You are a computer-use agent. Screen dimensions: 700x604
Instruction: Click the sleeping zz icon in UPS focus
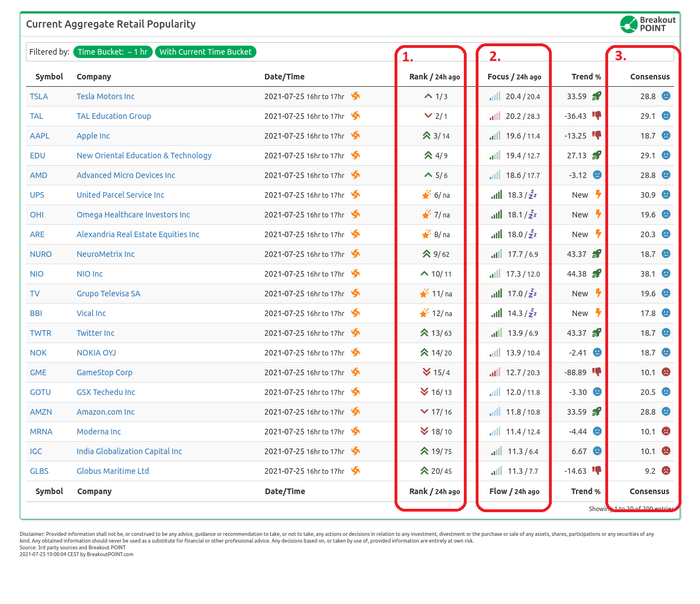click(x=533, y=194)
